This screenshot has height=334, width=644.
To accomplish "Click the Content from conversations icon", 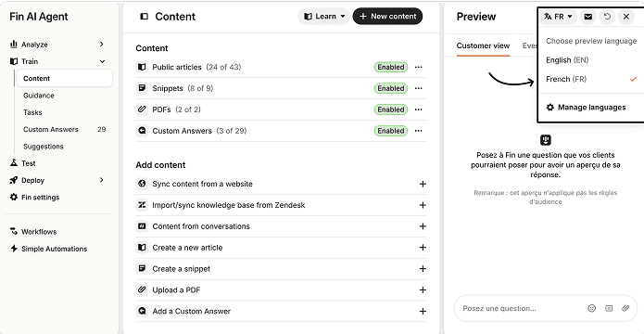I will tap(142, 226).
